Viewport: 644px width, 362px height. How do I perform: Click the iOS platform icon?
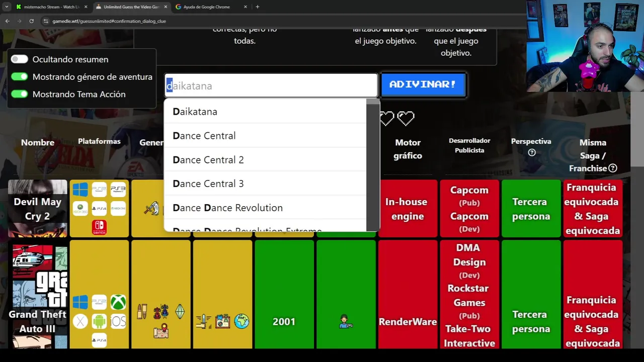118,321
